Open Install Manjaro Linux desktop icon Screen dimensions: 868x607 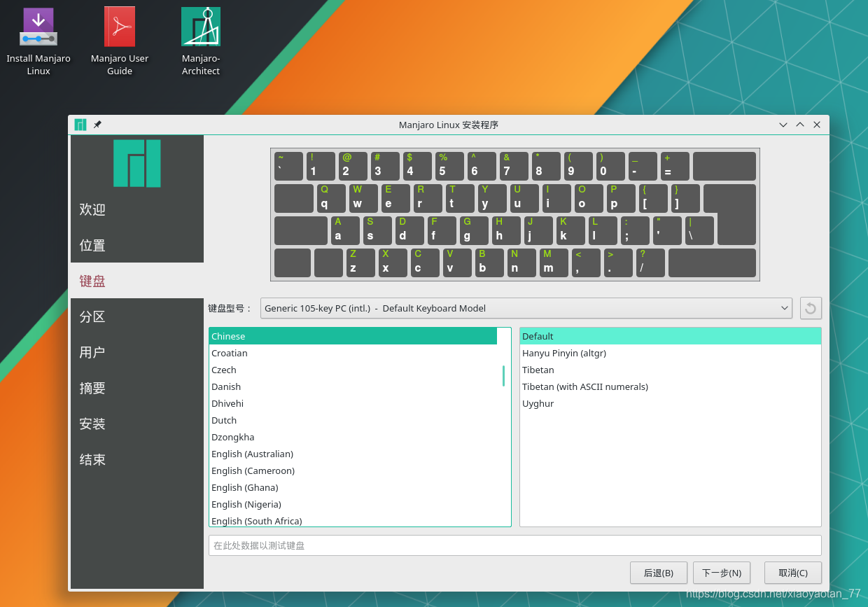point(38,41)
